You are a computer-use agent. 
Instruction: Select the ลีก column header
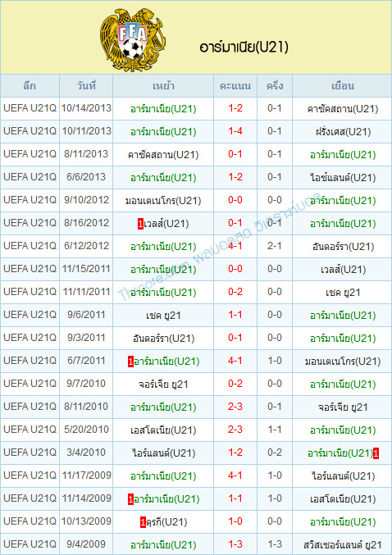click(30, 85)
